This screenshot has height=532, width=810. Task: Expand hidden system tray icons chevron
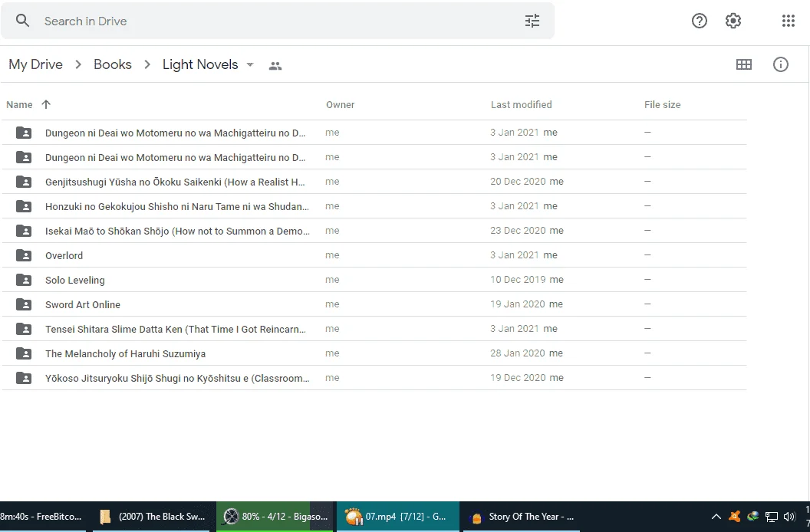[716, 517]
